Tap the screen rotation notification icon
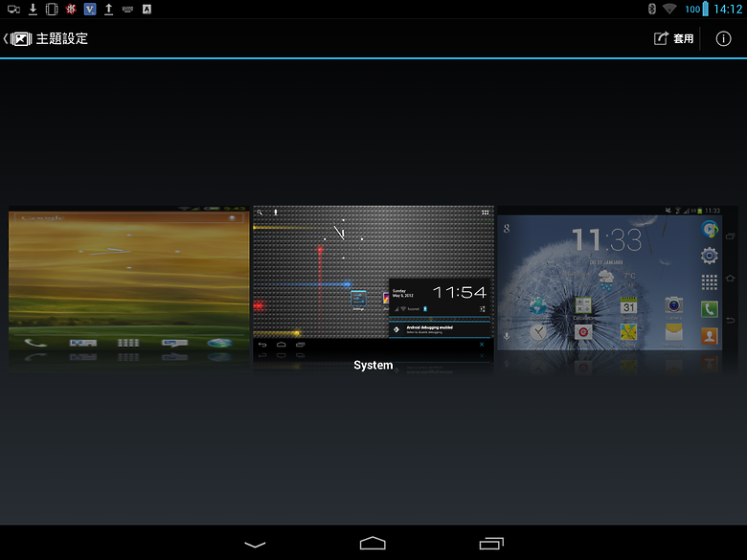 tap(52, 9)
